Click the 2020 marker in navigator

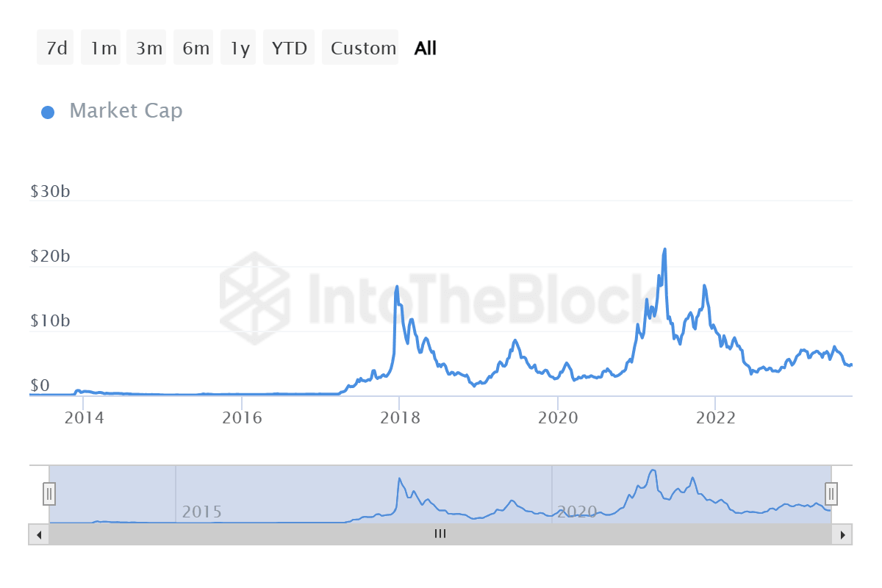[x=576, y=512]
